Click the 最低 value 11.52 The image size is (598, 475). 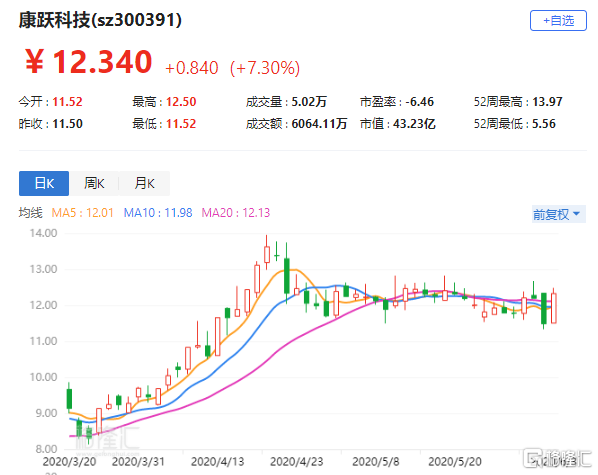[x=181, y=124]
